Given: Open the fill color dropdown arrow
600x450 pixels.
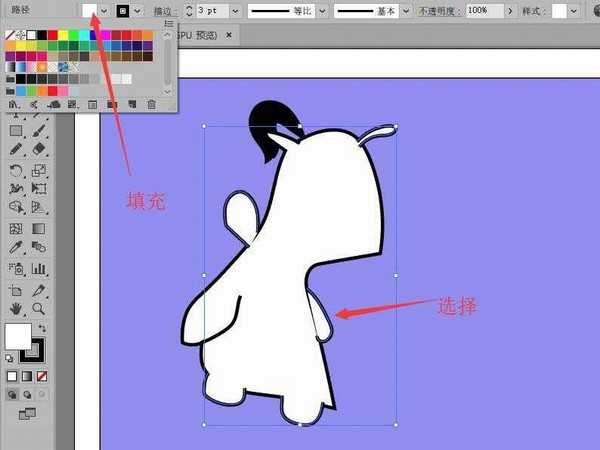Looking at the screenshot, I should [104, 10].
